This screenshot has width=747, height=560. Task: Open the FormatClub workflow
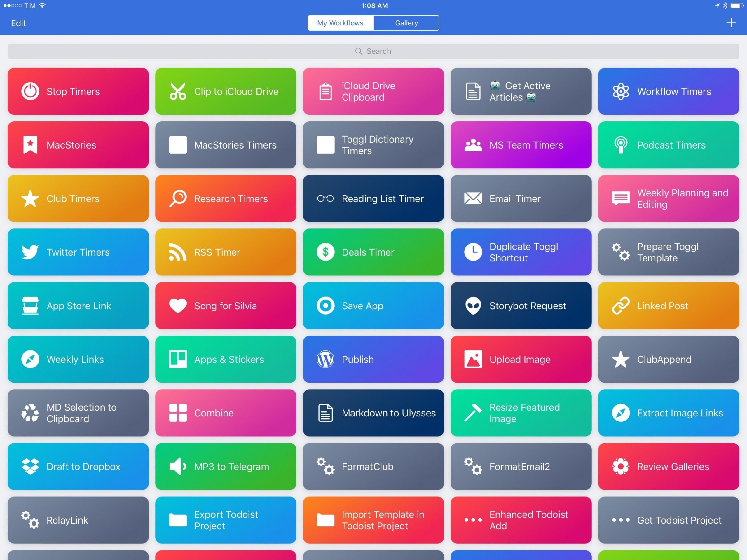tap(373, 466)
